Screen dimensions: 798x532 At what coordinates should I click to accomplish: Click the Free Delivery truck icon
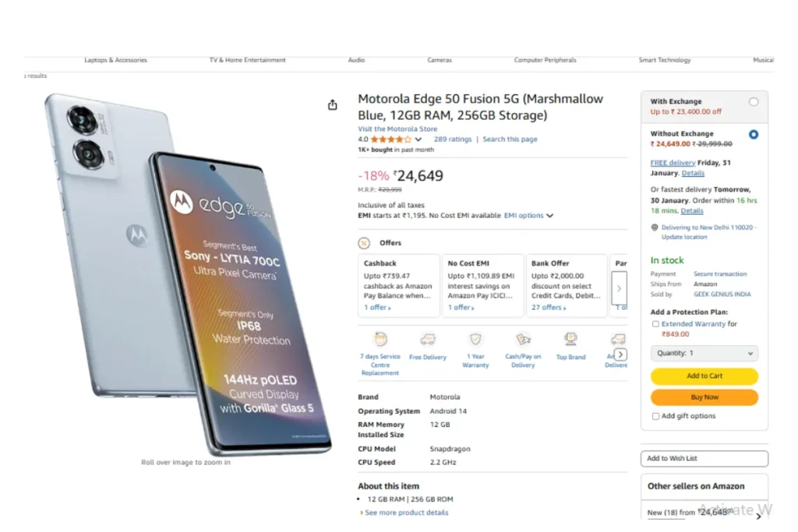pyautogui.click(x=428, y=340)
